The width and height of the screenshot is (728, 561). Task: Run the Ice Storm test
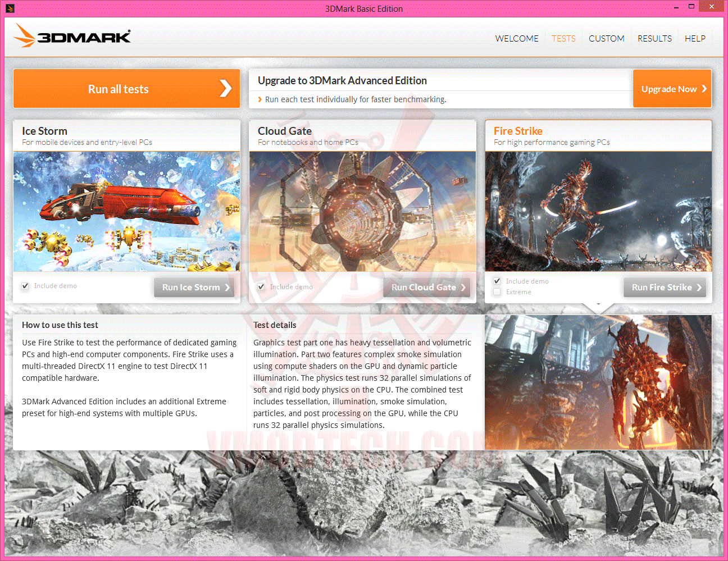pyautogui.click(x=194, y=288)
